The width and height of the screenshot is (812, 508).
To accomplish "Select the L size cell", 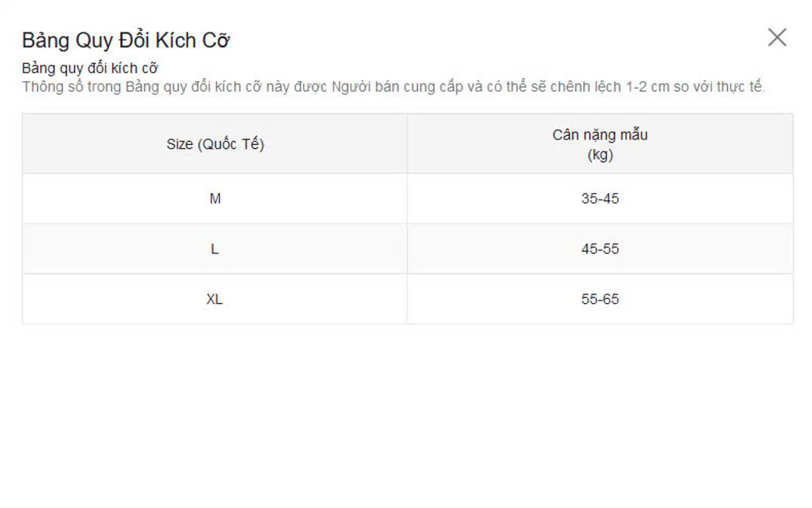I will click(215, 249).
